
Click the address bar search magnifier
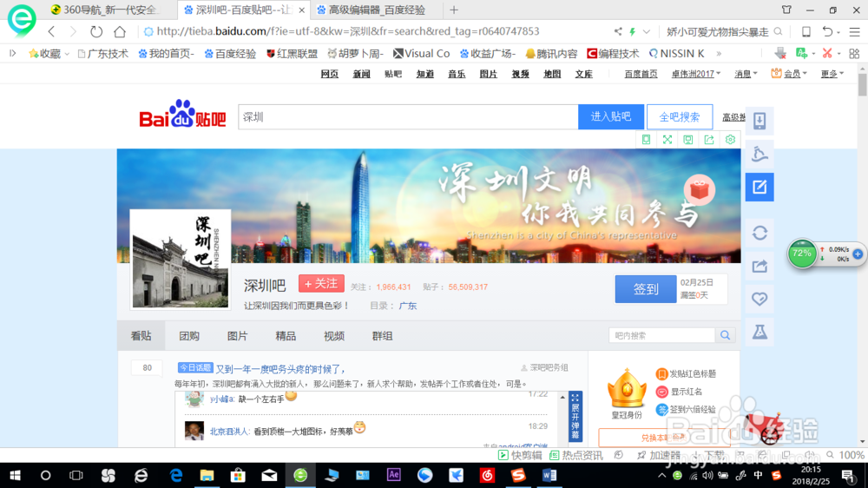779,31
